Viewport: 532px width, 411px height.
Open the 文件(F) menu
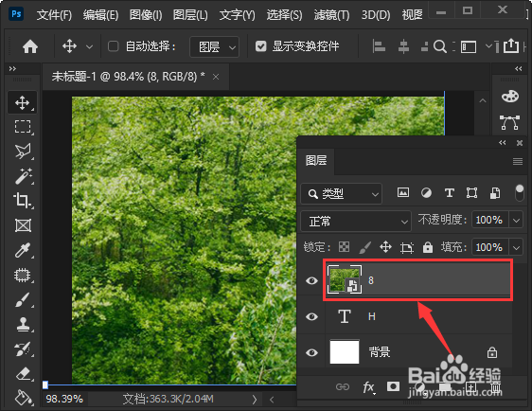[x=54, y=15]
